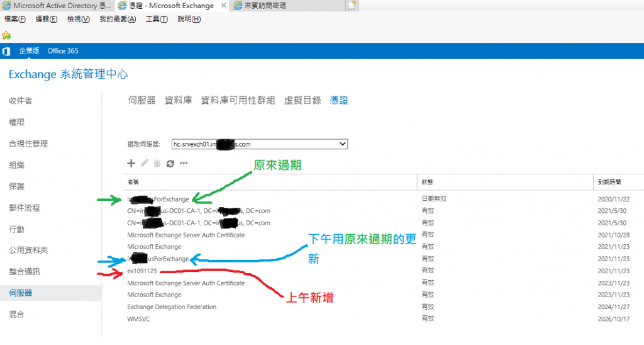Click the delete trash icon in toolbar
This screenshot has width=644, height=345.
[x=157, y=163]
